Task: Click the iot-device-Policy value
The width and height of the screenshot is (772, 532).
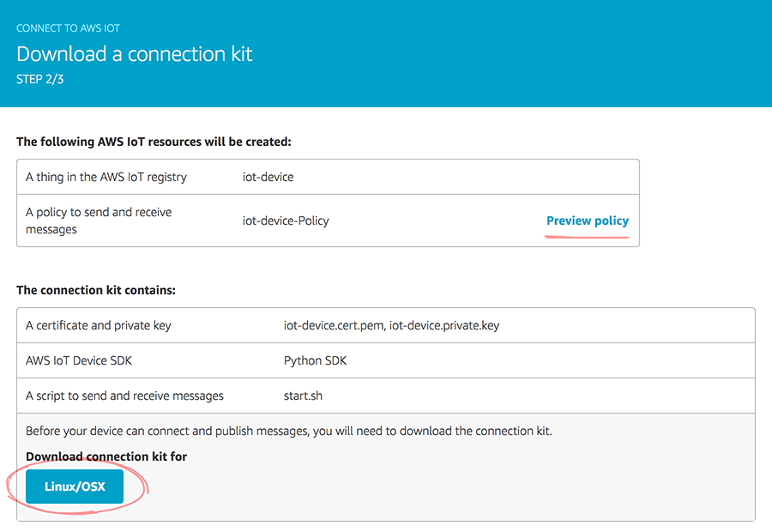Action: click(x=286, y=221)
